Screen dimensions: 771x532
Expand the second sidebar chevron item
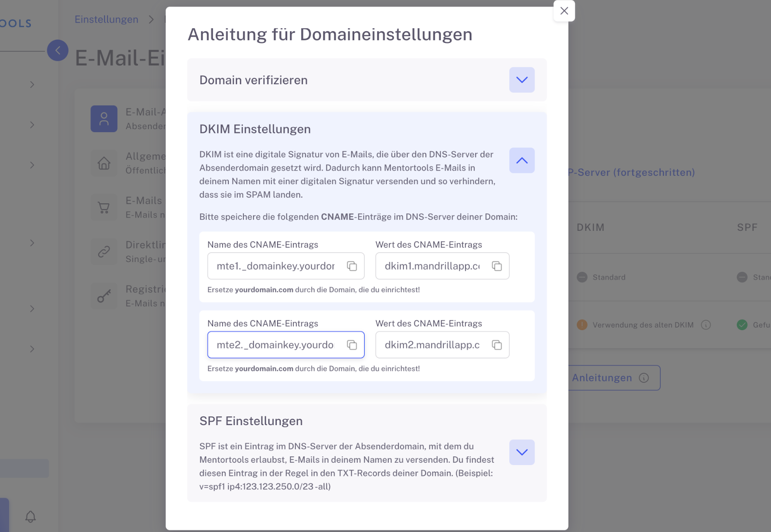pyautogui.click(x=32, y=125)
